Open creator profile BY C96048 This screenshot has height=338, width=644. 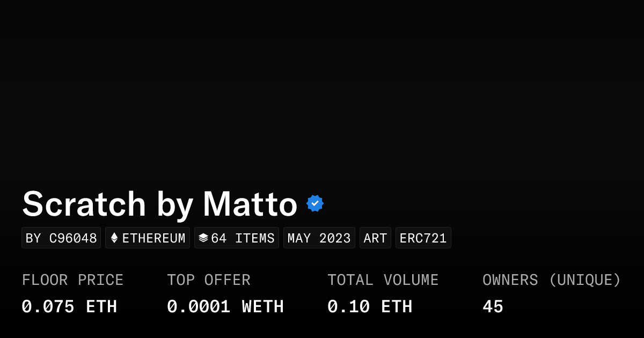coord(61,238)
